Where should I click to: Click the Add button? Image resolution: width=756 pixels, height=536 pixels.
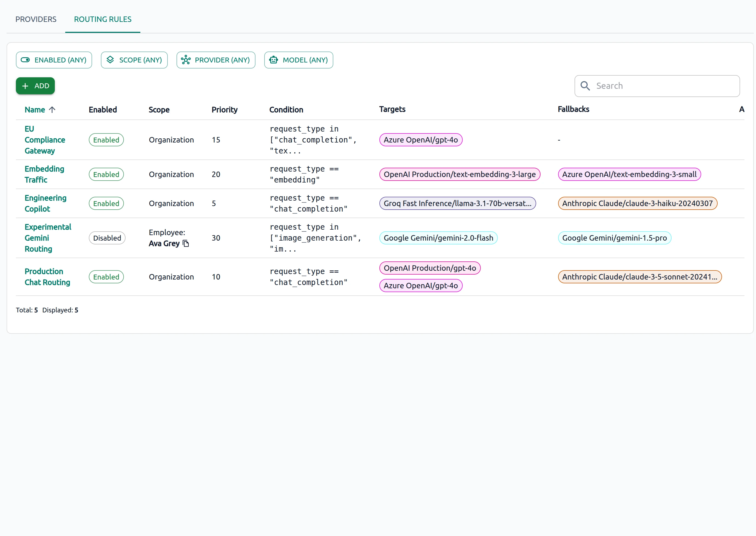tap(35, 86)
